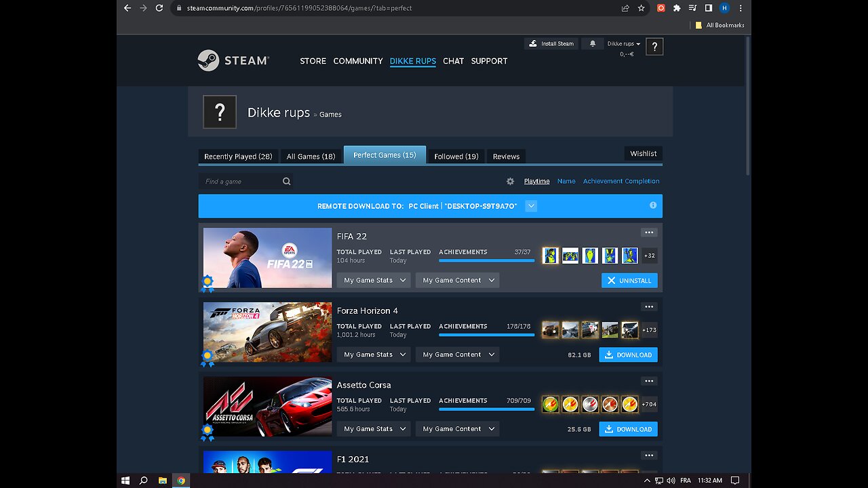
Task: Go back in browser history
Action: (127, 8)
